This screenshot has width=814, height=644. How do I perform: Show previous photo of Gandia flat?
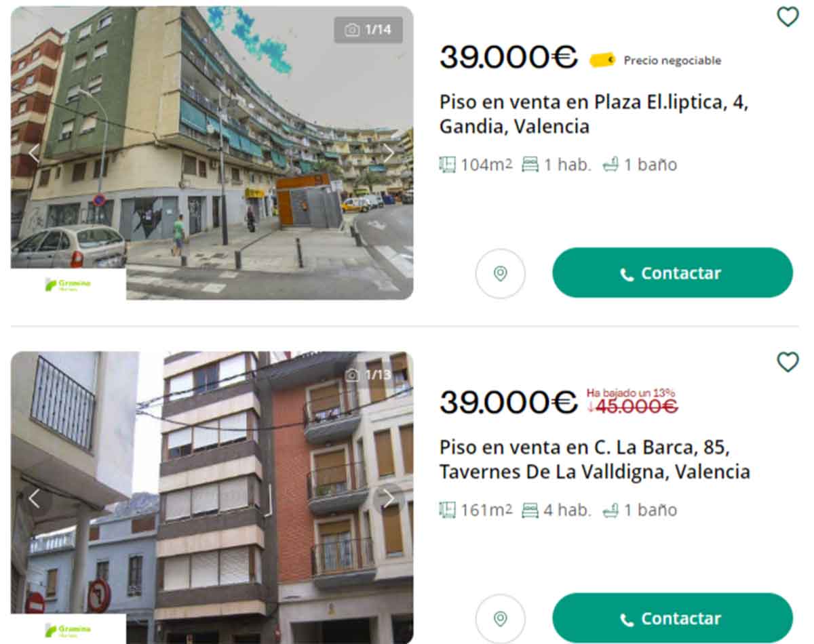tap(34, 154)
